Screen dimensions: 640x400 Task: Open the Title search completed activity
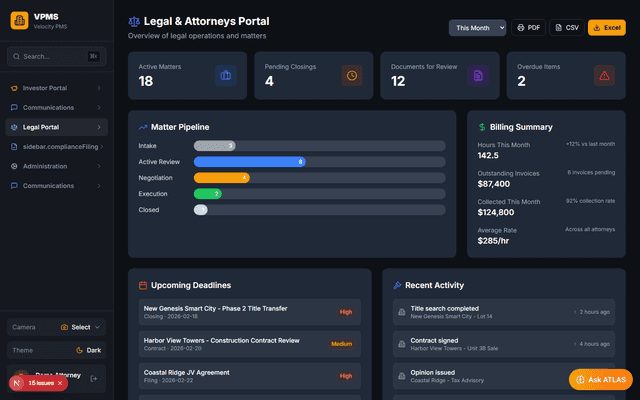504,312
